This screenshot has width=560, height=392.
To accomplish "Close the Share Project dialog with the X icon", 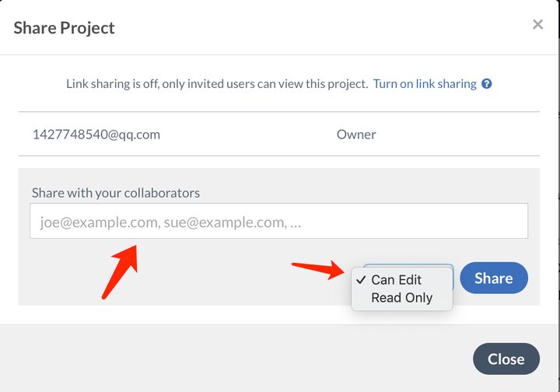I will coord(537,25).
